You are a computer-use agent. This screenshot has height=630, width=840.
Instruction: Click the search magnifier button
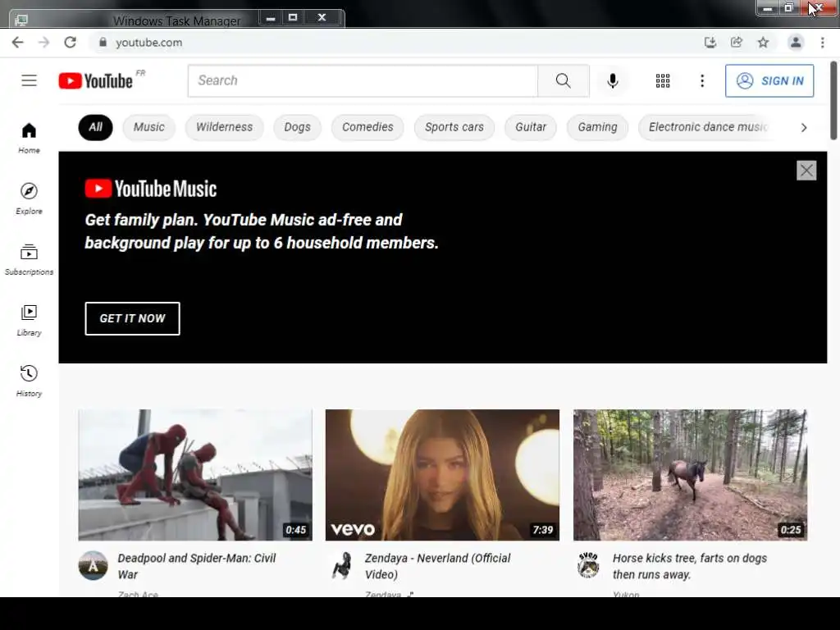point(563,81)
